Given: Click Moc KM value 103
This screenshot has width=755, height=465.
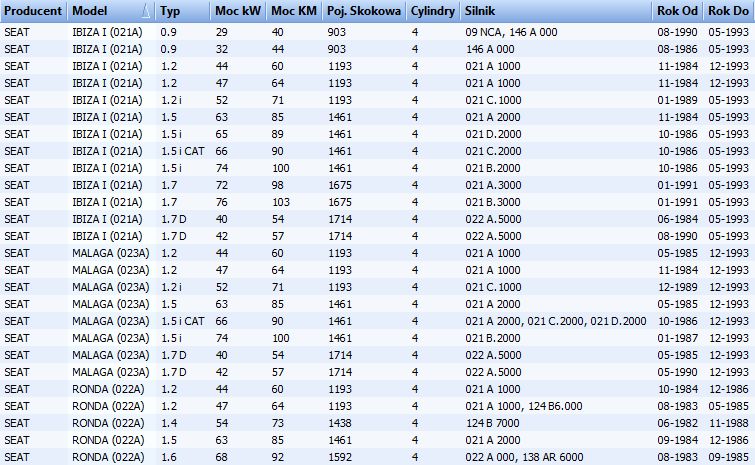Looking at the screenshot, I should coord(281,202).
